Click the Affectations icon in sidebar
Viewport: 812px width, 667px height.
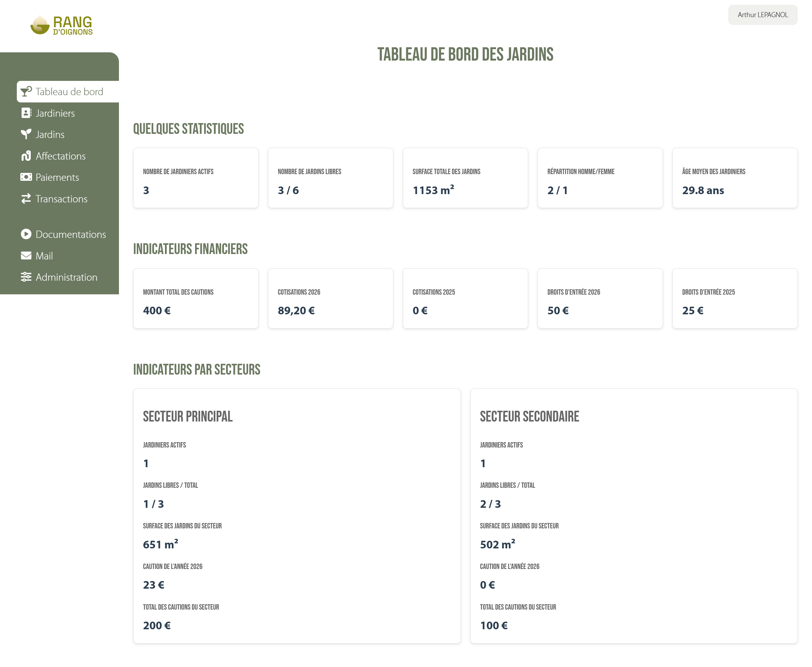click(26, 156)
